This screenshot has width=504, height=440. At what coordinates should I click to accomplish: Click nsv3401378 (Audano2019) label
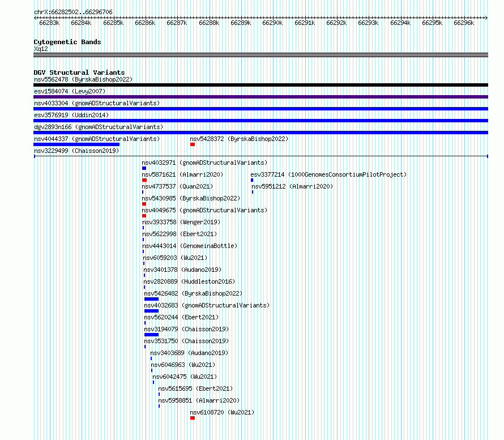pyautogui.click(x=182, y=270)
